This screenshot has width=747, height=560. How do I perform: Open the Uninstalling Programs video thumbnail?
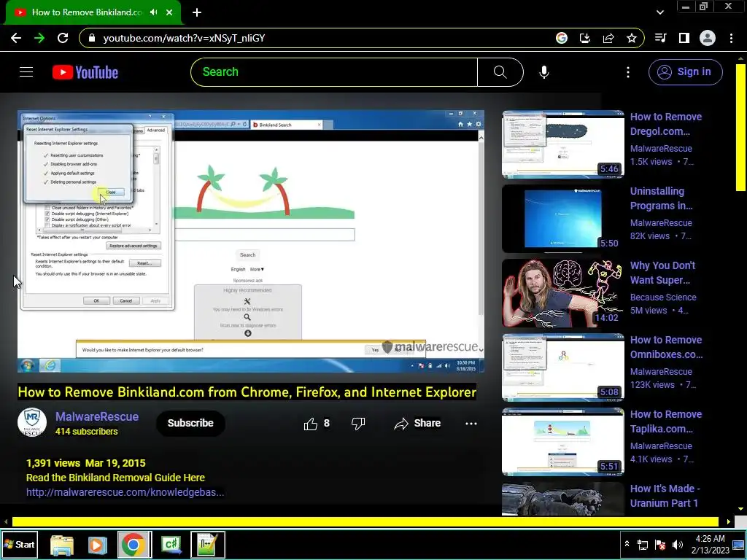tap(562, 219)
